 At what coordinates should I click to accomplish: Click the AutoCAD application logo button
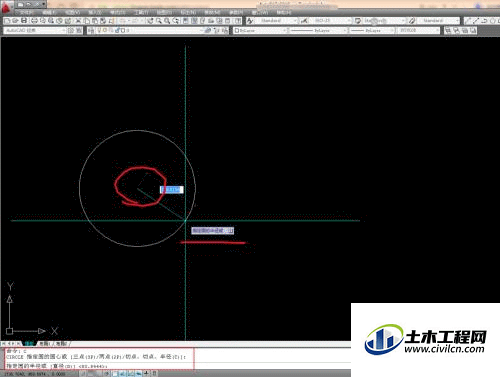pos(7,7)
